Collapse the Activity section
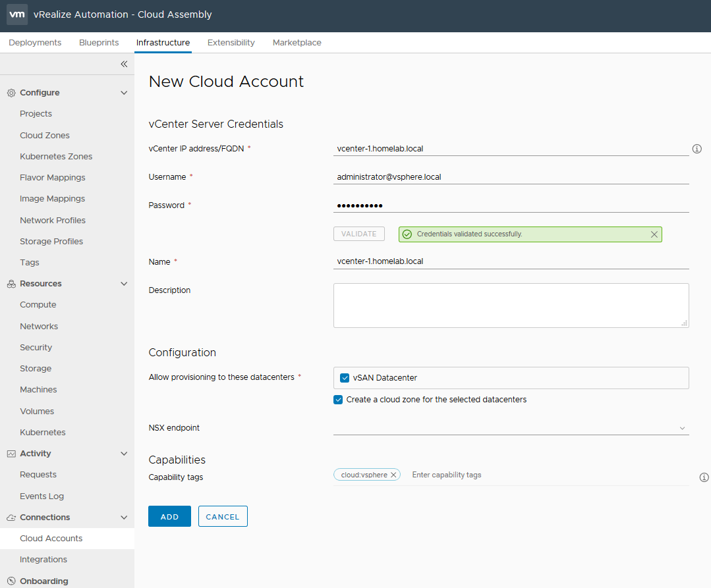Screen dimensions: 711x588 point(124,454)
